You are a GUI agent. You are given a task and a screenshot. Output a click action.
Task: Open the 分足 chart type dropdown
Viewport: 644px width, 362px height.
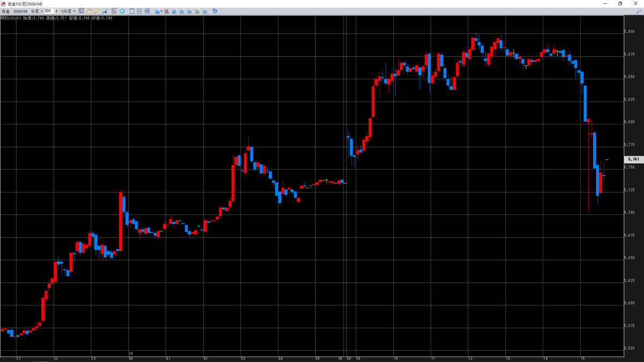coord(38,11)
